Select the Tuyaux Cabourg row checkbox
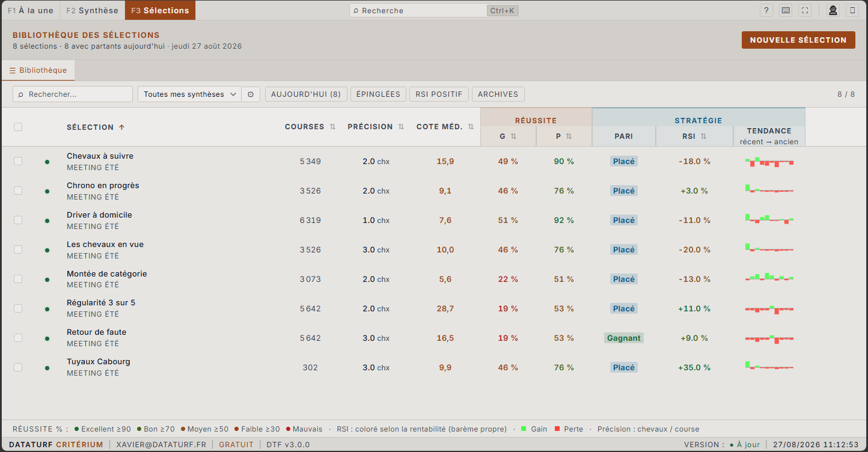This screenshot has height=452, width=868. pyautogui.click(x=18, y=367)
